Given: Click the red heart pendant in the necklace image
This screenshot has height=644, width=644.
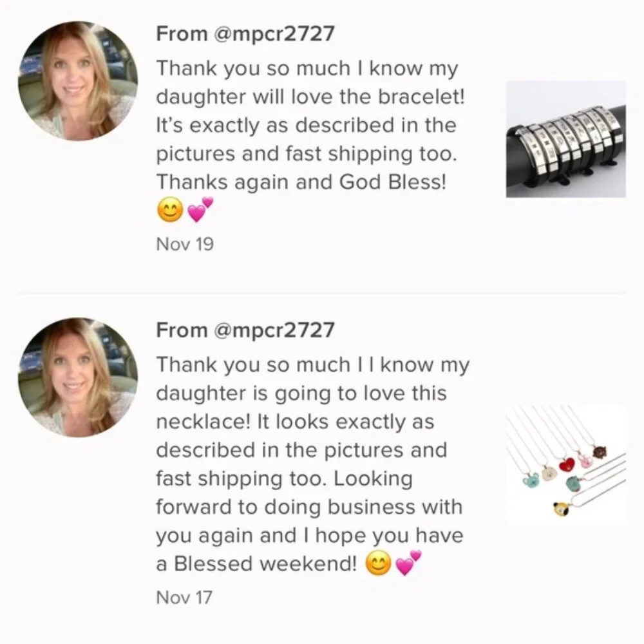Looking at the screenshot, I should tap(567, 464).
